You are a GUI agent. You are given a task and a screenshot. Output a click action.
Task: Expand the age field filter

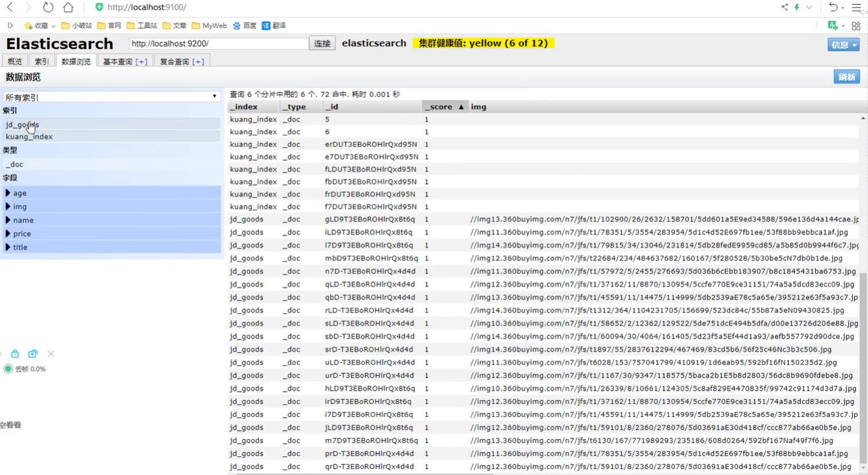112,193
